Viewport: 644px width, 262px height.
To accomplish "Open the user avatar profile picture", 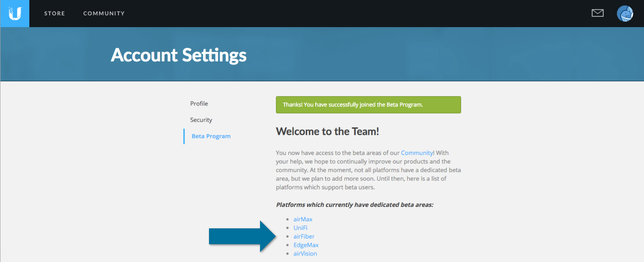I will 625,14.
